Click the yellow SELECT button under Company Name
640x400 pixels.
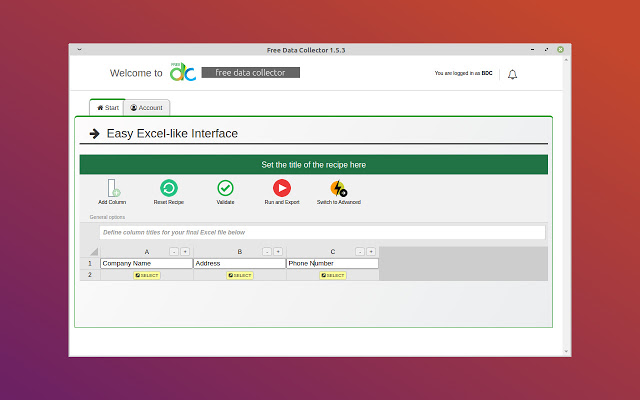click(146, 275)
